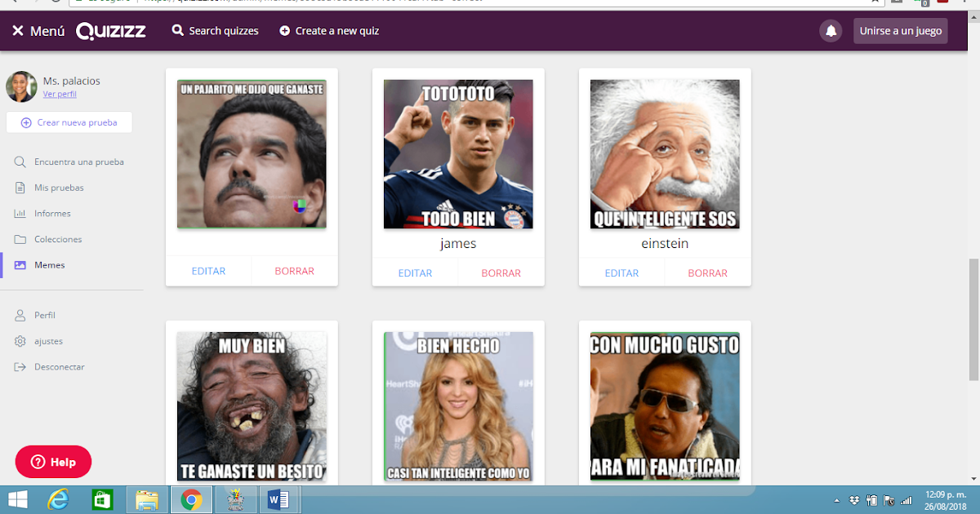Click the Quizizz logo in the header
The width and height of the screenshot is (980, 514).
tap(111, 30)
